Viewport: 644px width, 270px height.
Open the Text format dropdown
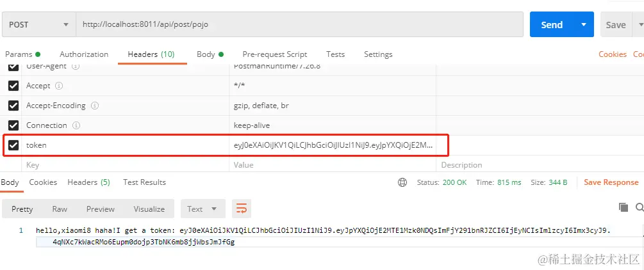[x=203, y=209]
